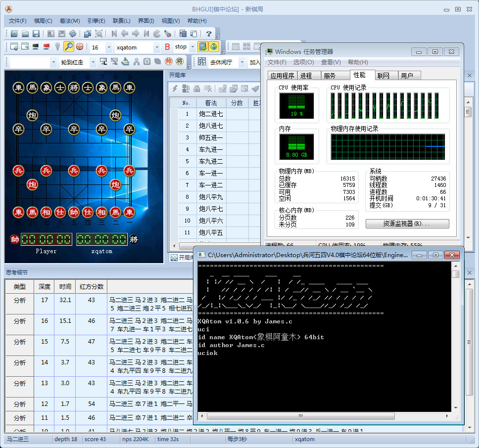
Task: Click the pin icon in the engine toolbar
Action: [57, 46]
